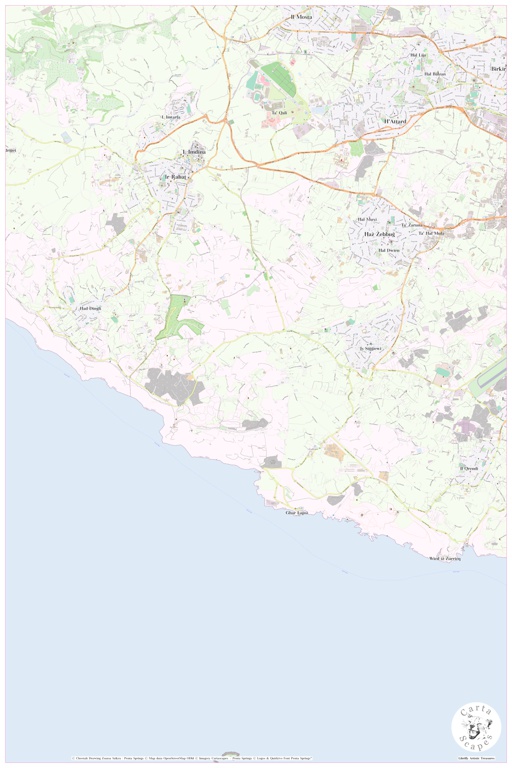
Task: Click the Ħaż-Żebbuġ town label
Action: [x=379, y=235]
